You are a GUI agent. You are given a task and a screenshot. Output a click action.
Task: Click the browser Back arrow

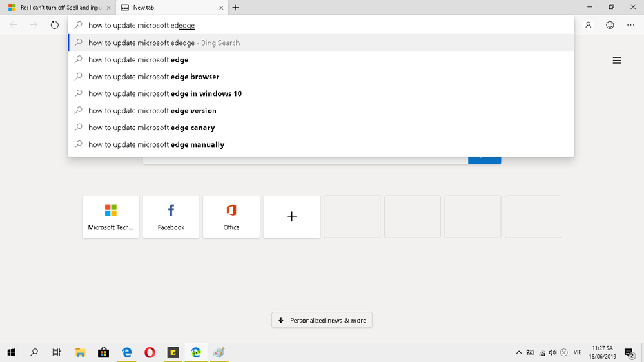(x=13, y=25)
